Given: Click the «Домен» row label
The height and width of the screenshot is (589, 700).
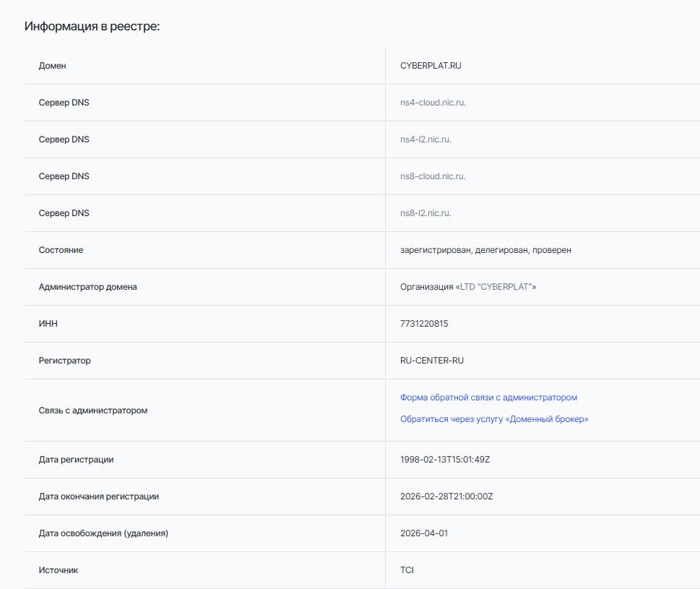Looking at the screenshot, I should pyautogui.click(x=52, y=66).
